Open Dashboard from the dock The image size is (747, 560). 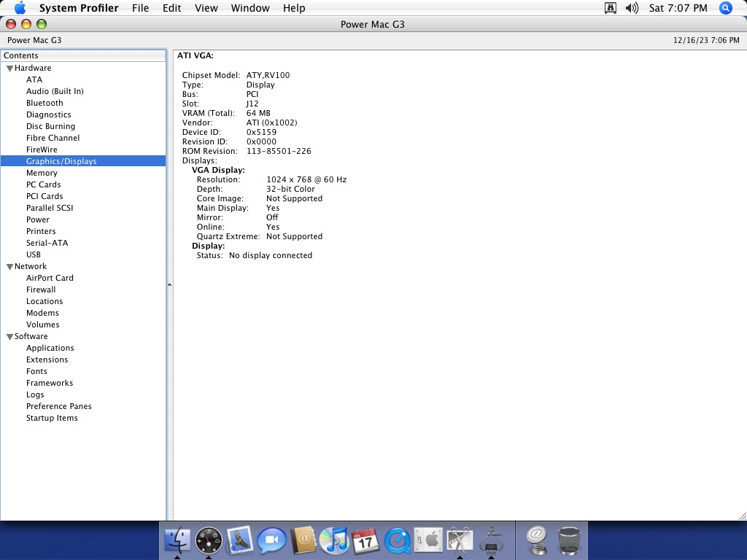click(209, 540)
